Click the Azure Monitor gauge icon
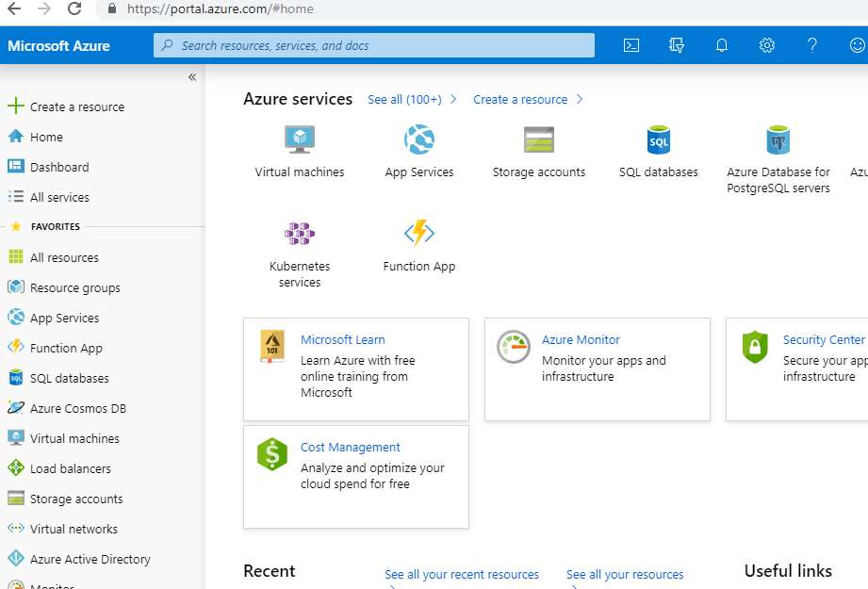 [513, 347]
